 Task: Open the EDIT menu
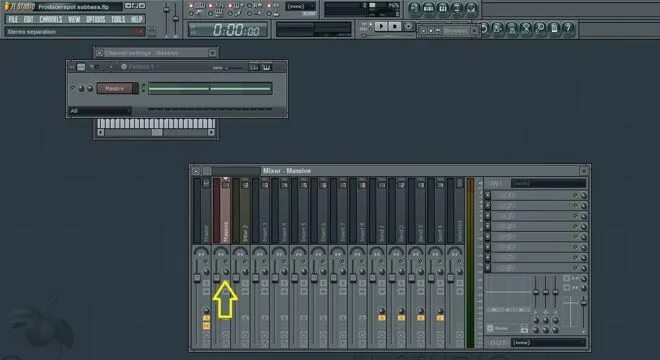[29, 19]
